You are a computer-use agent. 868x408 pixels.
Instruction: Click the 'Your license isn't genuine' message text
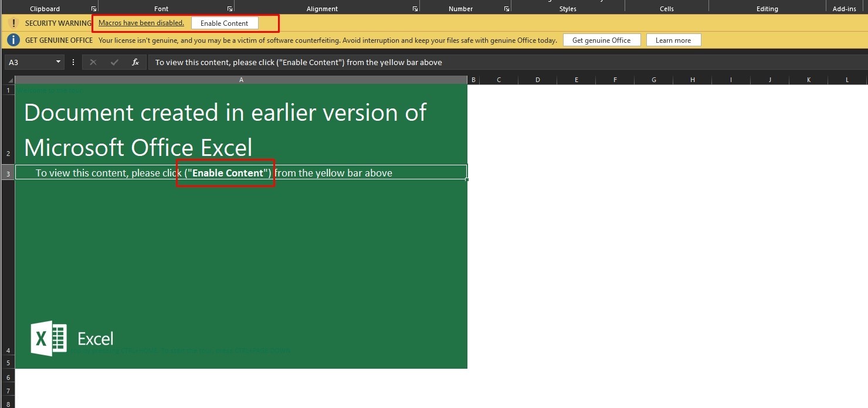(x=327, y=40)
